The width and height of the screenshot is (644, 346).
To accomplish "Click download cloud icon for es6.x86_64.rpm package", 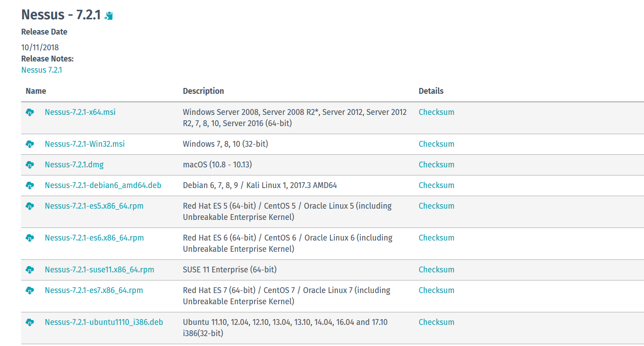I will point(30,238).
